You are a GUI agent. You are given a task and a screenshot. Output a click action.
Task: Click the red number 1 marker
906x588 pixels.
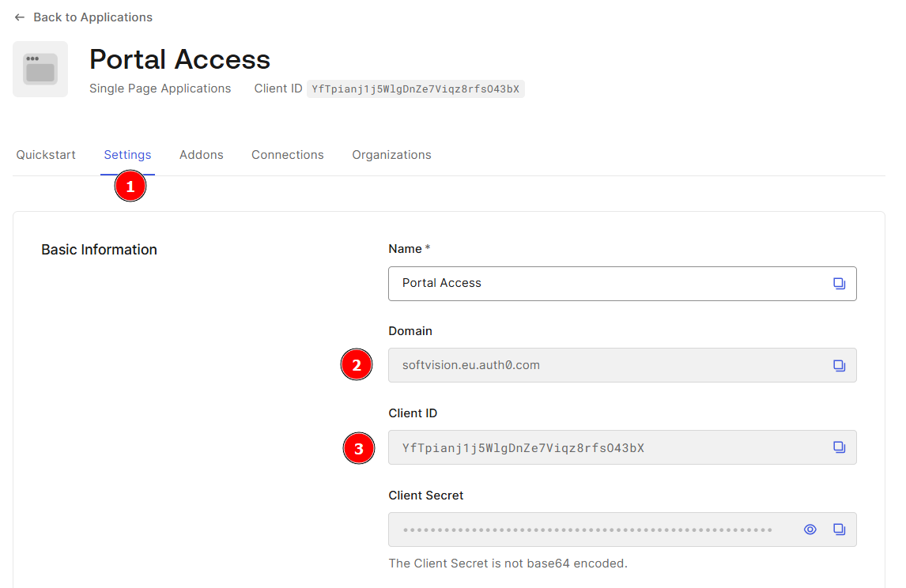[x=130, y=187]
